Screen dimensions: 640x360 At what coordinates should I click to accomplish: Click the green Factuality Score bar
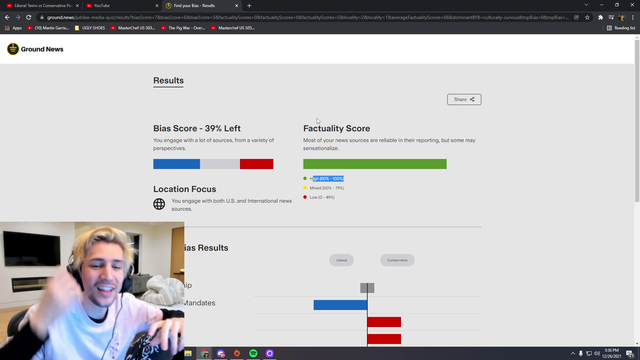[375, 164]
